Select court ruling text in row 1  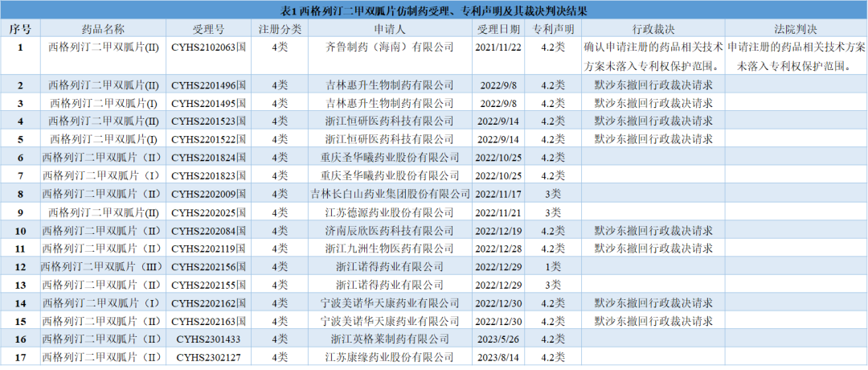pyautogui.click(x=796, y=56)
